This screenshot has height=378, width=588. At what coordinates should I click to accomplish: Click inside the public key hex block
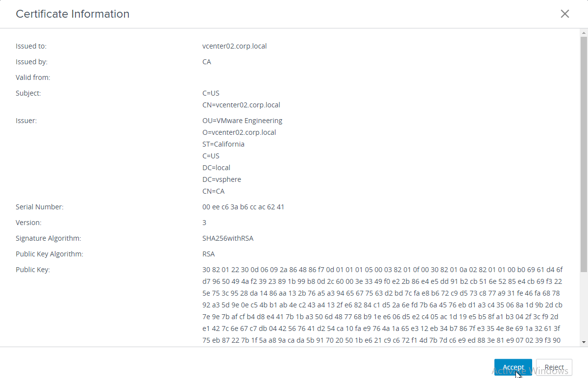[x=382, y=305]
